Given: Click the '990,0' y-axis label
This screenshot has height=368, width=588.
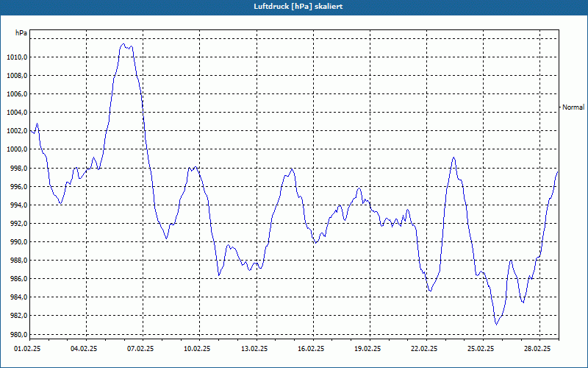Looking at the screenshot, I should pyautogui.click(x=18, y=241).
